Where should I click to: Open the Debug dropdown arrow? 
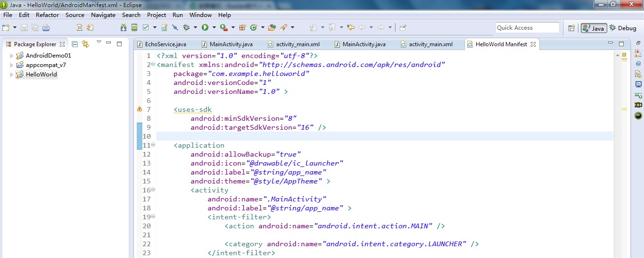tap(195, 28)
